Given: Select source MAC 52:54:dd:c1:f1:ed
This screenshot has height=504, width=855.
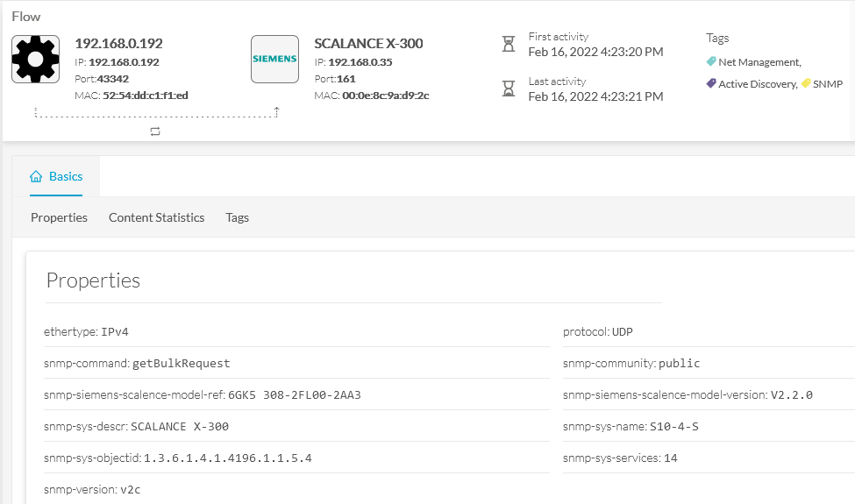Looking at the screenshot, I should point(146,96).
